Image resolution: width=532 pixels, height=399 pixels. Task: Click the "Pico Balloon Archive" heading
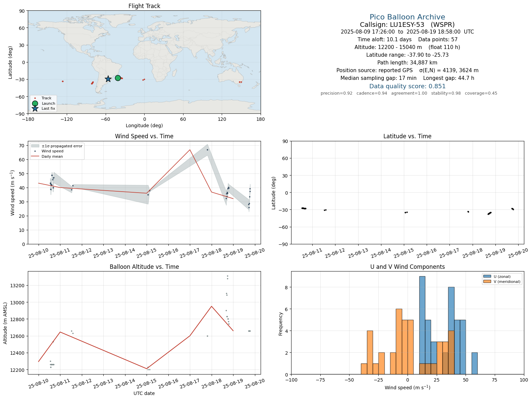pos(407,17)
